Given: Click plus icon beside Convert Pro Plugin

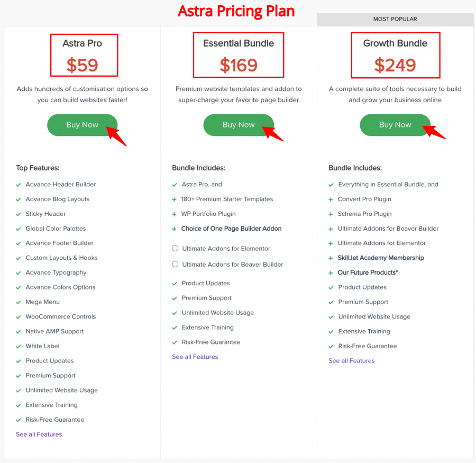Looking at the screenshot, I should [331, 199].
